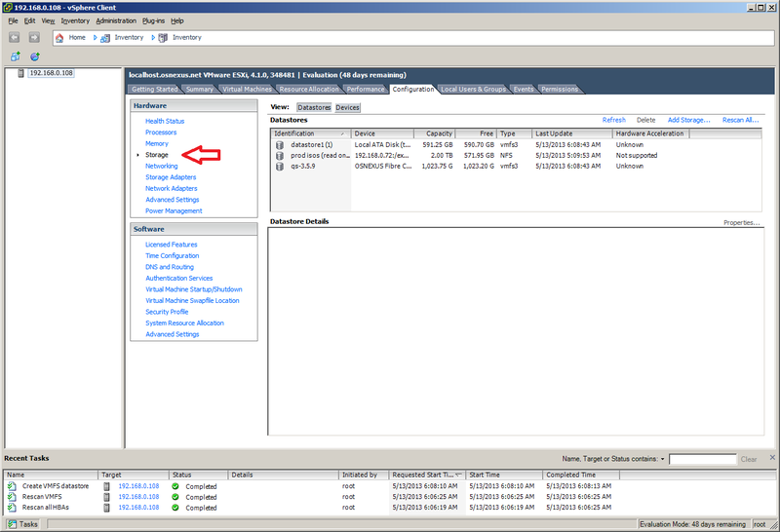Expand second Inventory breadcrumb arrow
The width and height of the screenshot is (780, 532).
(153, 37)
